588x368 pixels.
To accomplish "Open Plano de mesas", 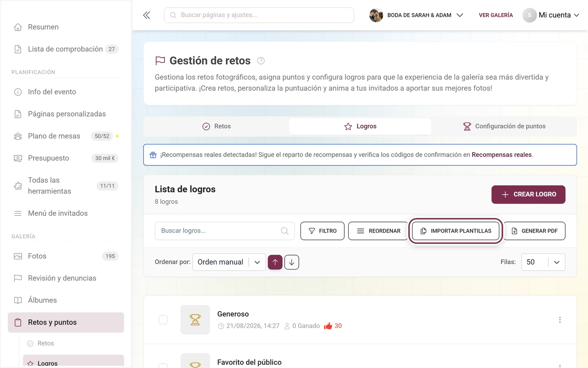I will pyautogui.click(x=66, y=136).
